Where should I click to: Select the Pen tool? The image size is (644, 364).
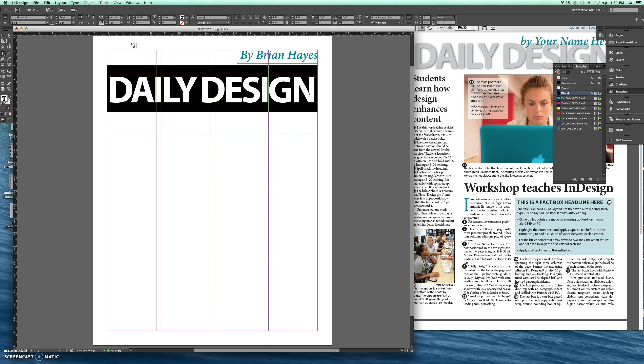3,59
